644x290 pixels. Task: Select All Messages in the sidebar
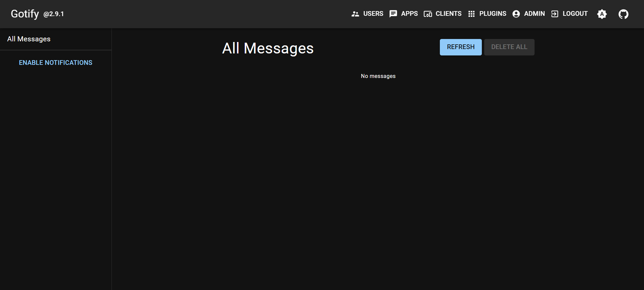point(56,39)
